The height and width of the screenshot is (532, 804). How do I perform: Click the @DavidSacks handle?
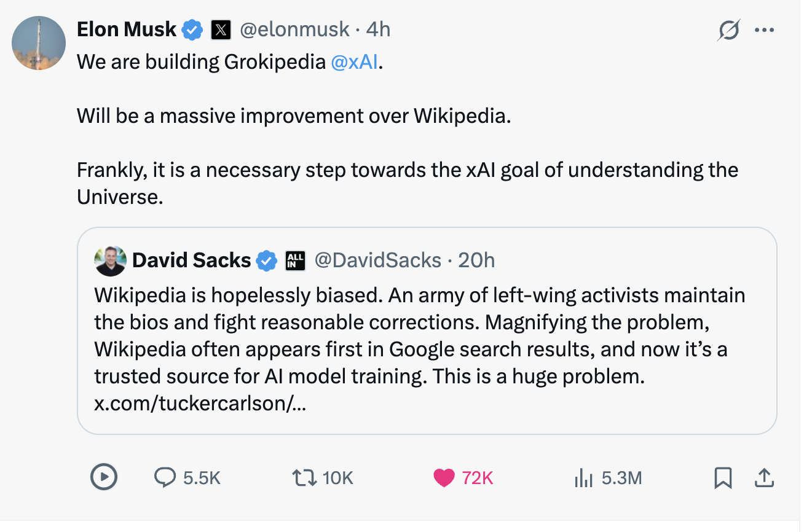click(x=377, y=260)
